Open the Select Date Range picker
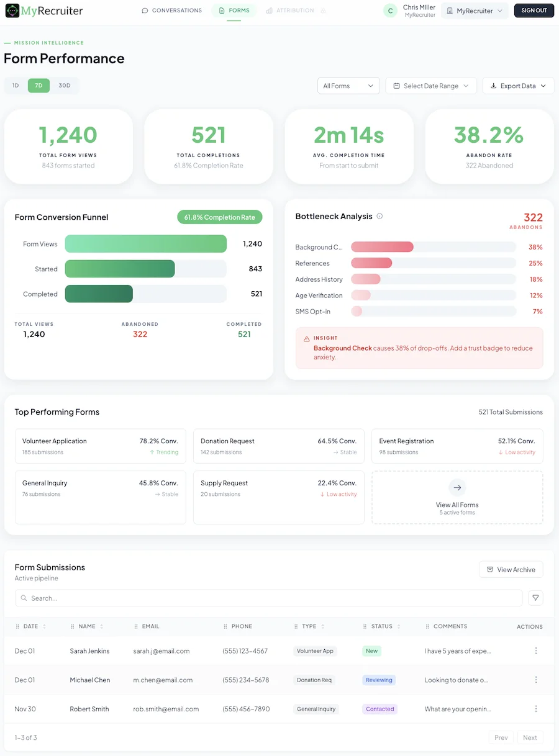 (x=430, y=85)
